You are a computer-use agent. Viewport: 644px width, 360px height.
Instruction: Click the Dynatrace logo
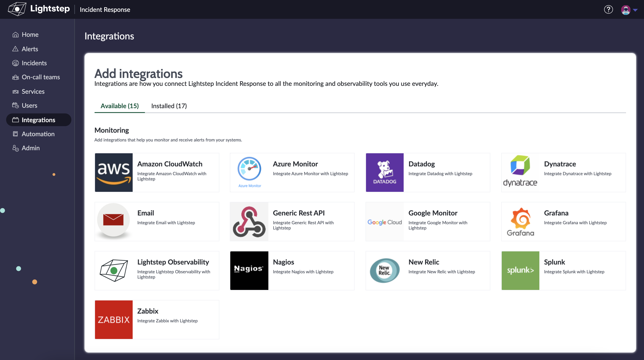520,171
